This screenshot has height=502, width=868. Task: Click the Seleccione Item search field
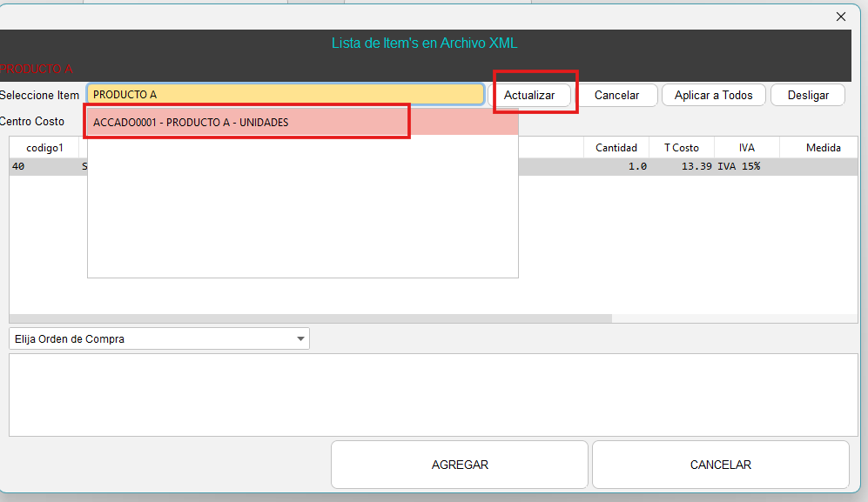click(286, 95)
